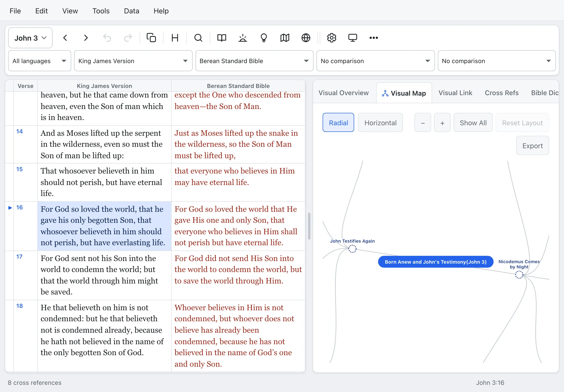Click the current row arrow marker at verse 16
564x392 pixels.
point(10,208)
